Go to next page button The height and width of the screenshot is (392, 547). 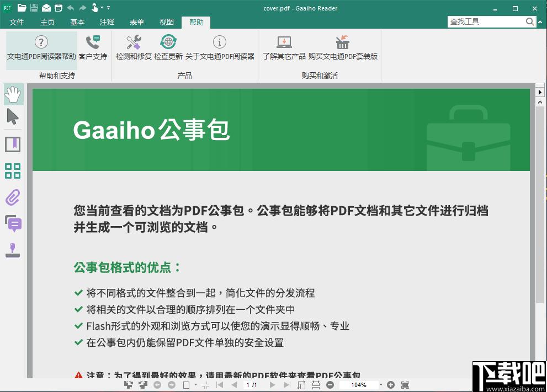coord(272,385)
